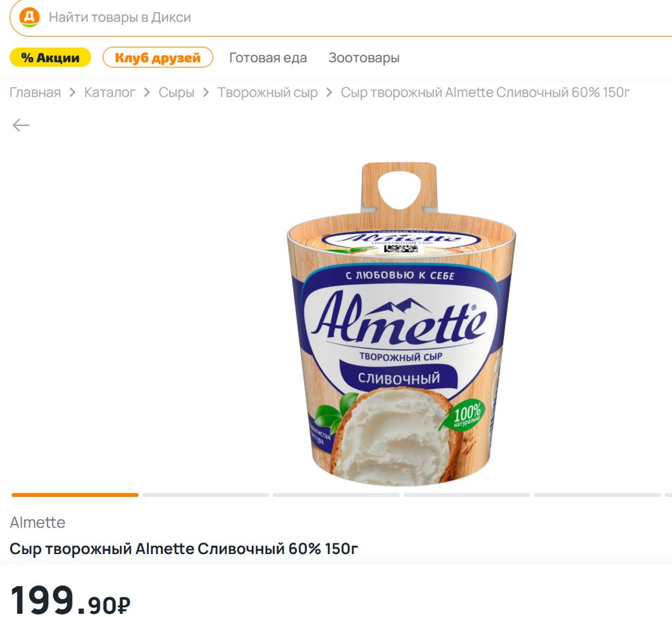This screenshot has height=617, width=672.
Task: Go to Готовая еда category
Action: (268, 58)
